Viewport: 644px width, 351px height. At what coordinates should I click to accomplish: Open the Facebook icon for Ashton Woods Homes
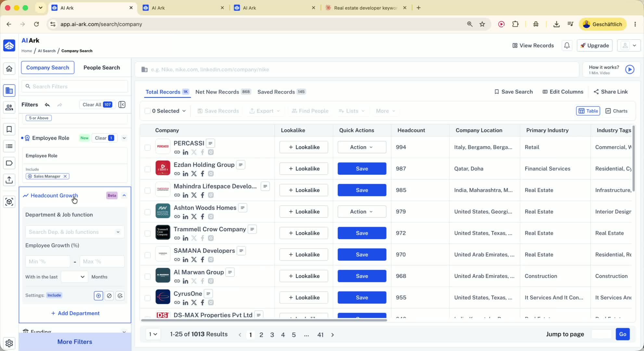[202, 216]
